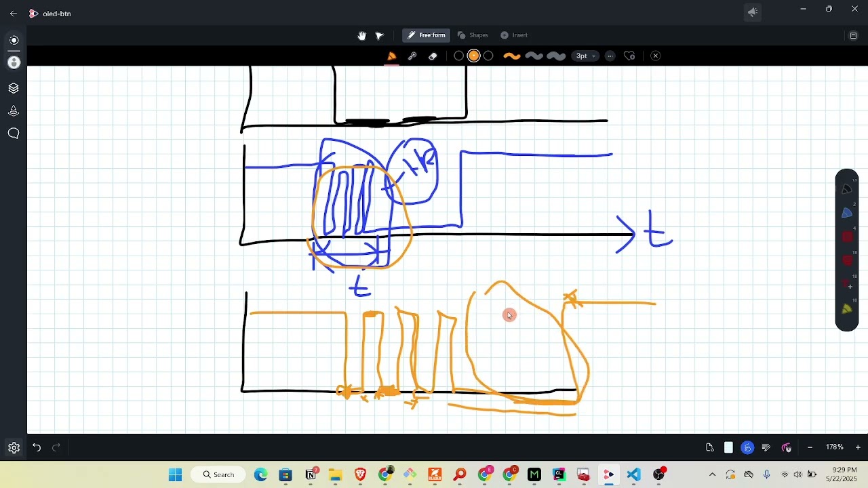The image size is (868, 488).
Task: Toggle the pink stylus/mouse input mode
Action: [x=787, y=447]
